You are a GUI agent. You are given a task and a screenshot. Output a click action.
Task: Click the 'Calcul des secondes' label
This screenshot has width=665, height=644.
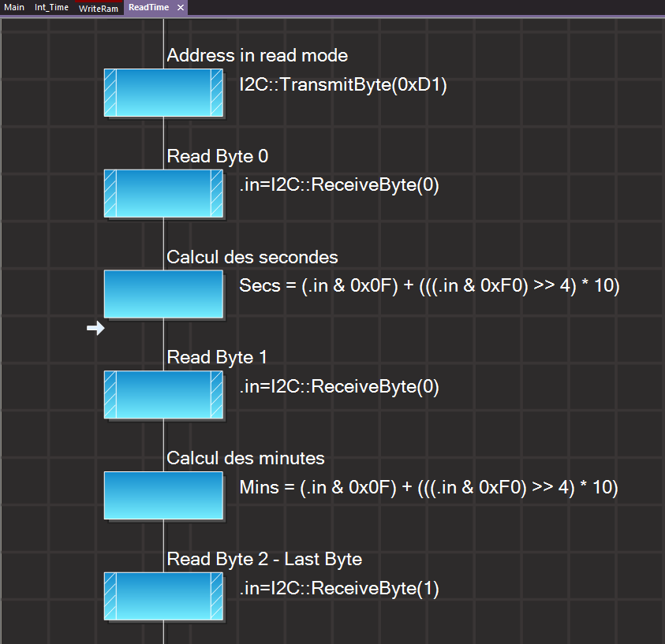tap(252, 258)
